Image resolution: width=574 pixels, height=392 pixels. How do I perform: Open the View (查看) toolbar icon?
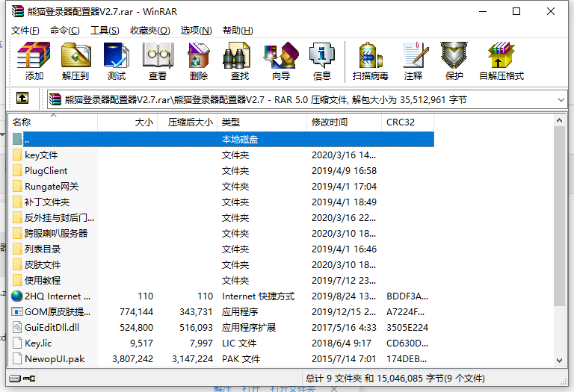[x=158, y=55]
